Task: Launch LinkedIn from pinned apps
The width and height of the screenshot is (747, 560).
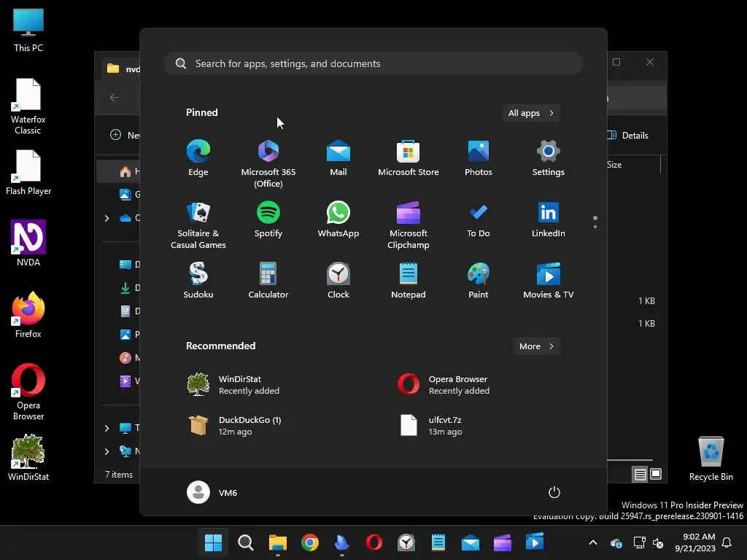Action: tap(549, 219)
